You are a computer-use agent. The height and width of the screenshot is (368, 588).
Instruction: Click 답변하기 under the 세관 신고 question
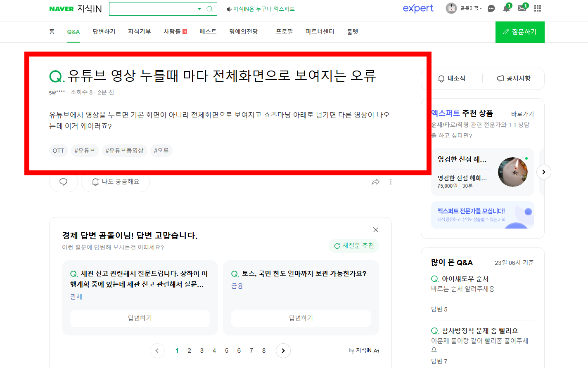click(140, 318)
